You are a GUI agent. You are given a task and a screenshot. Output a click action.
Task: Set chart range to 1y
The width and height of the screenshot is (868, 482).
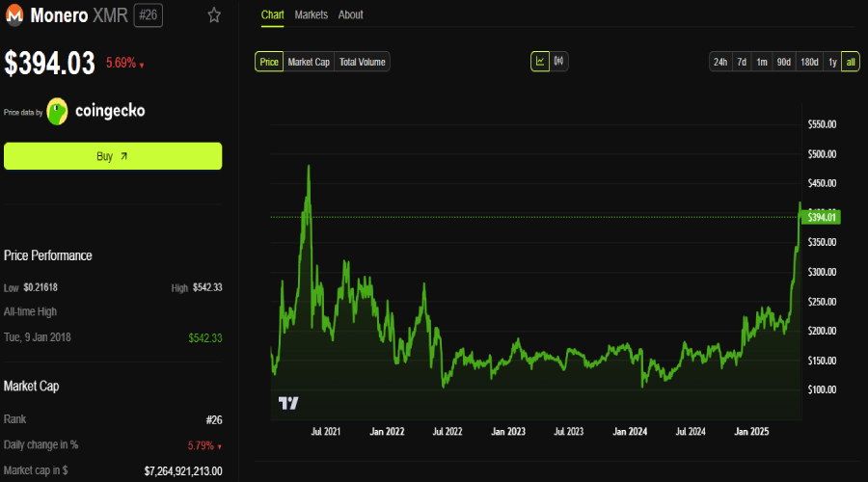(832, 62)
